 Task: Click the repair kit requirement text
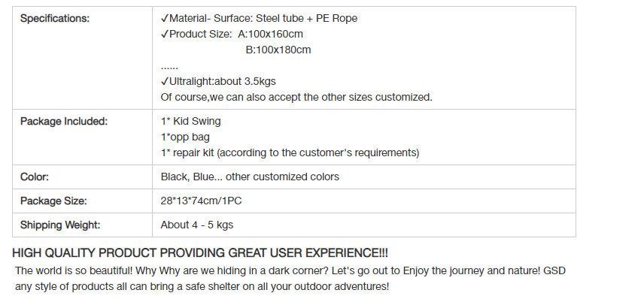coord(290,153)
